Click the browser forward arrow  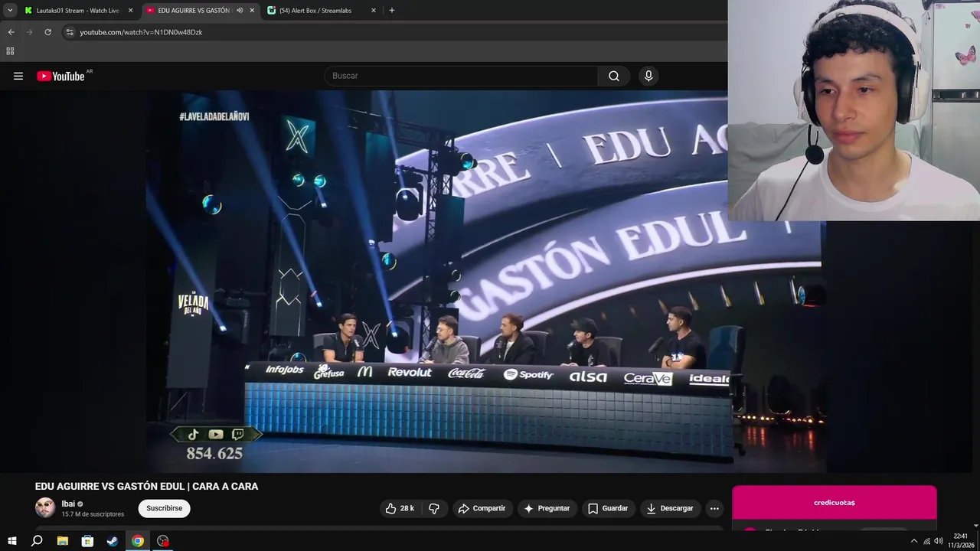pyautogui.click(x=30, y=32)
